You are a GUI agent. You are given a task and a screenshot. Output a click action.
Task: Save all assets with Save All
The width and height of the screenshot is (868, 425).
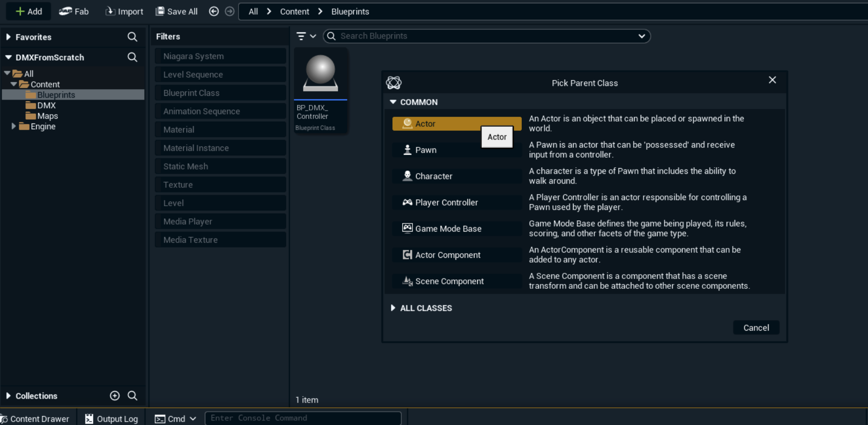[177, 11]
